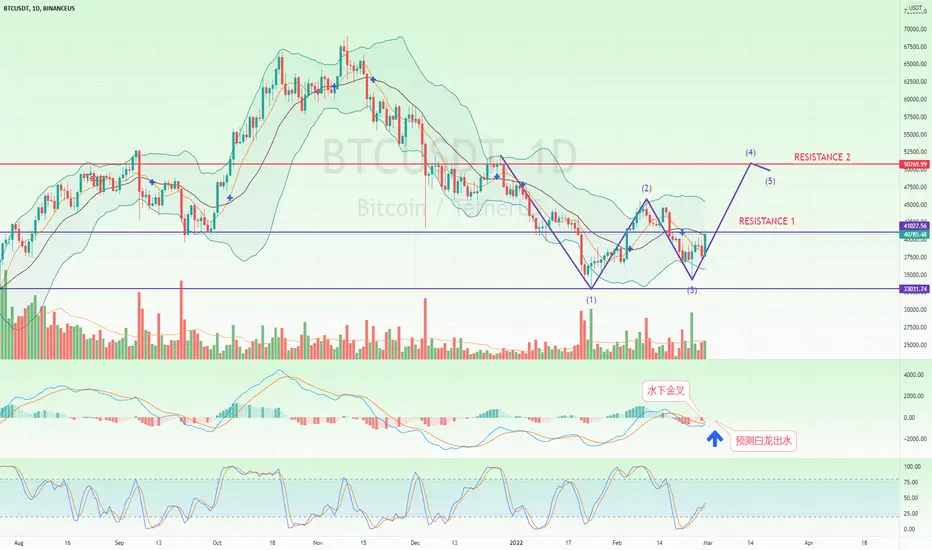
Task: Click the 预测白龙出水 callout note
Action: point(763,441)
